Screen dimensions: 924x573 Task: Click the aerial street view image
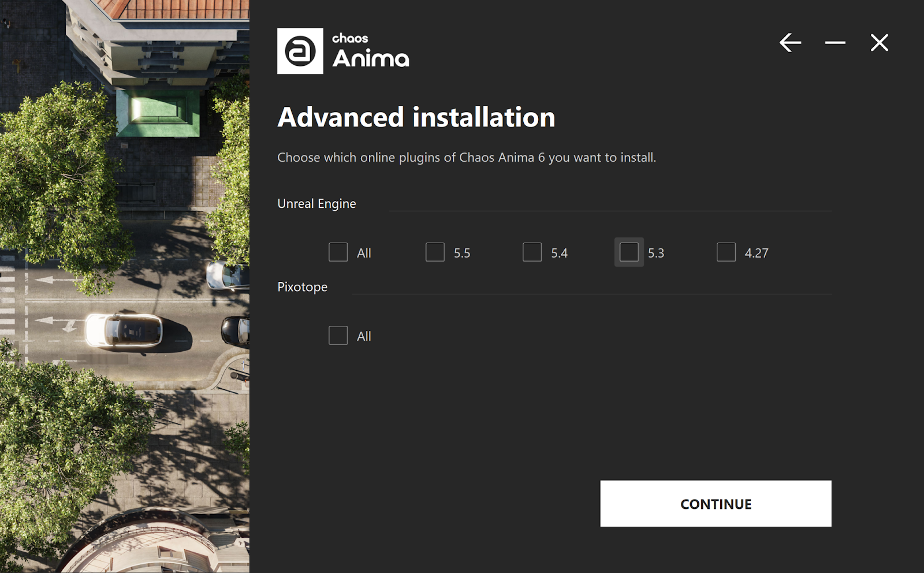[125, 286]
